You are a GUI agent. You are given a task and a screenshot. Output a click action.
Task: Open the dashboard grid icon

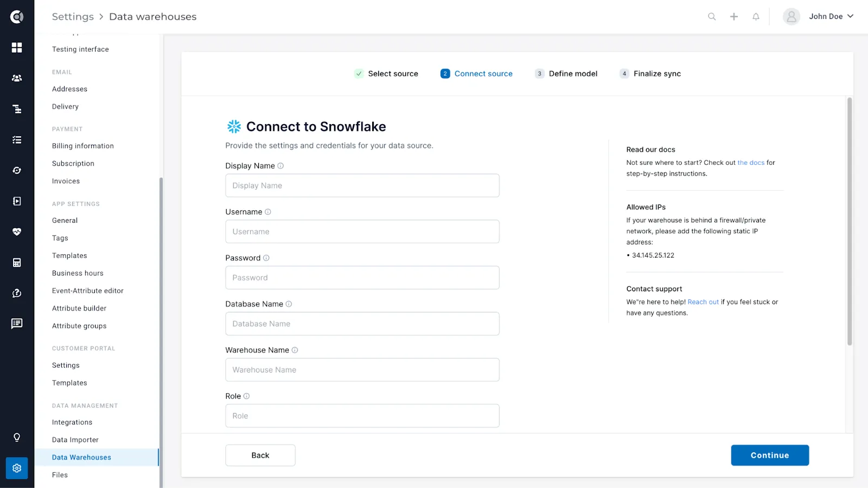point(17,48)
